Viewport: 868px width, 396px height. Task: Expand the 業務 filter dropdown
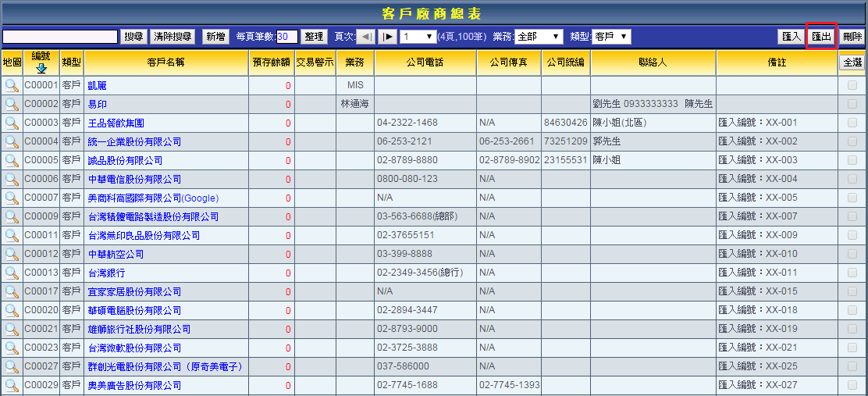(539, 37)
